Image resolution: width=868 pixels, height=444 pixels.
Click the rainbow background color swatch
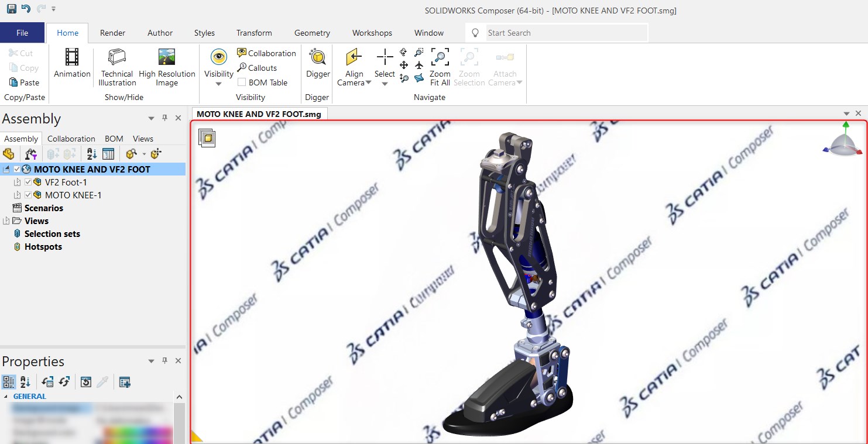[x=139, y=433]
